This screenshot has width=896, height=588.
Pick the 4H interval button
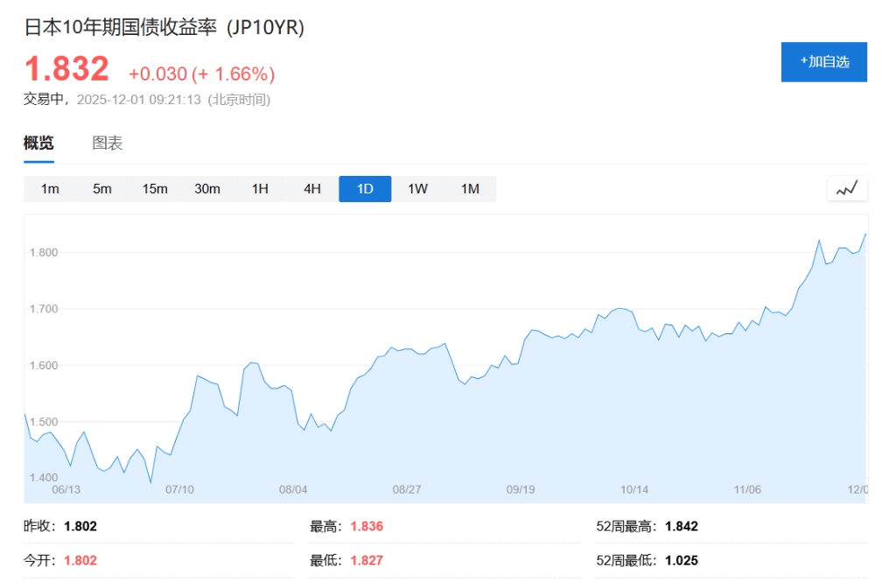pos(312,189)
